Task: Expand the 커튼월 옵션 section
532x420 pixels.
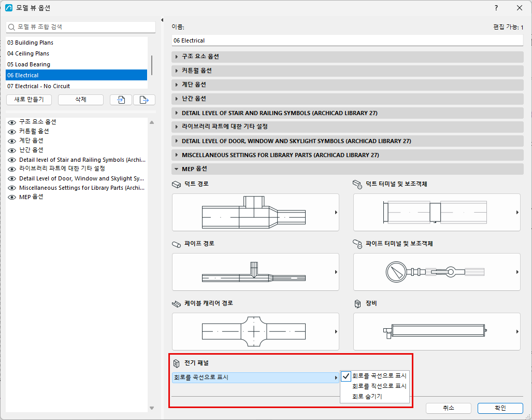Action: click(x=348, y=71)
